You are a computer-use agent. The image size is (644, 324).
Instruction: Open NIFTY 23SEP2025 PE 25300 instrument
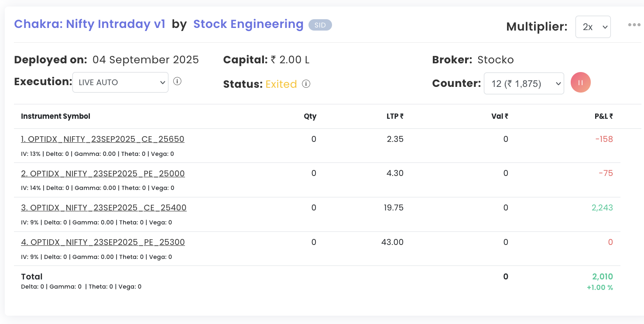103,242
